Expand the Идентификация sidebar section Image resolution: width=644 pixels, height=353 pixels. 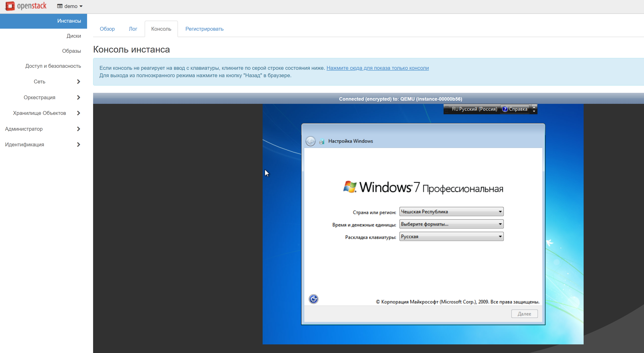[44, 145]
